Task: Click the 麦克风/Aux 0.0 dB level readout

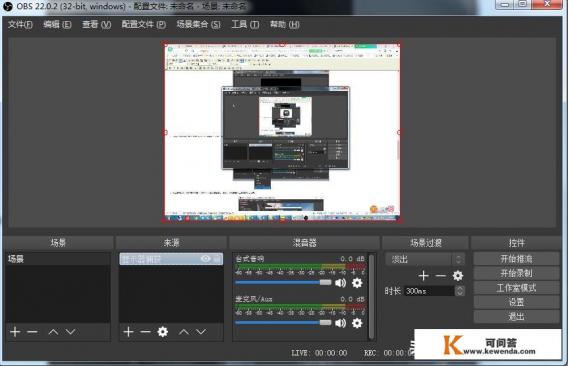Action: 352,299
